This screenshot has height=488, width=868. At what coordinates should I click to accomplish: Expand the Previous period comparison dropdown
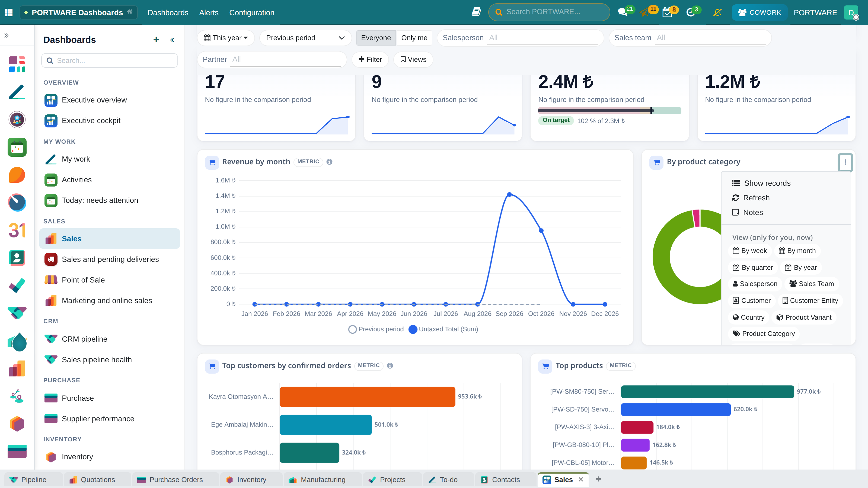305,38
